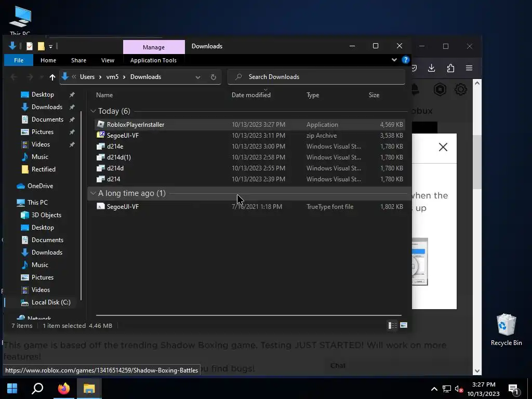532x399 pixels.
Task: Sort by the Type column header
Action: tap(313, 95)
